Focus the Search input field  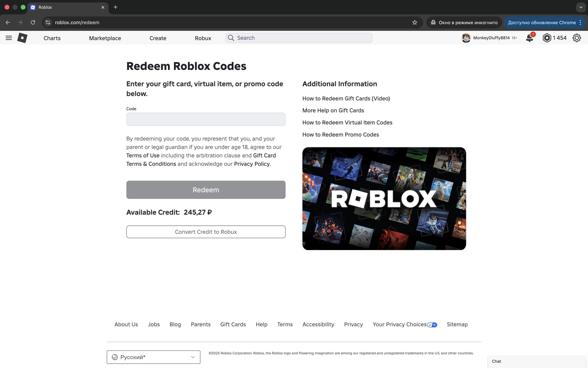pyautogui.click(x=299, y=38)
